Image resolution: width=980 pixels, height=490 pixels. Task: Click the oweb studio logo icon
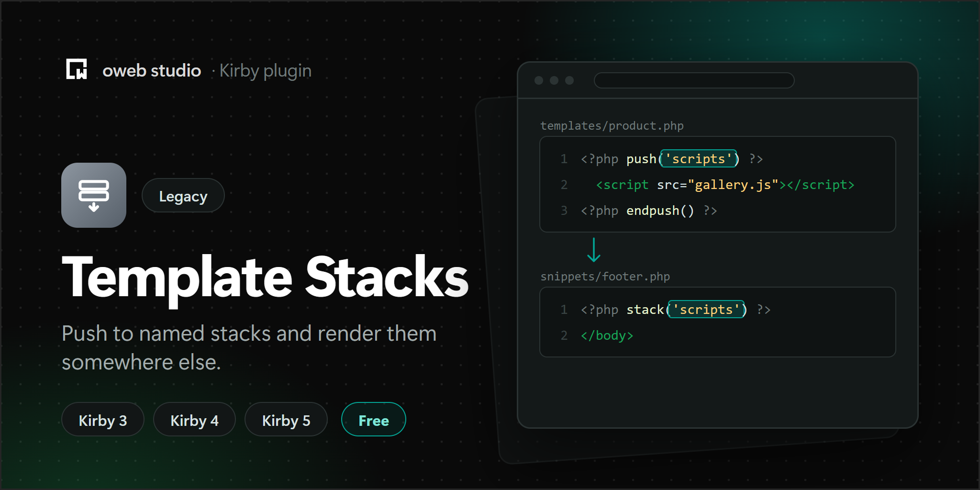pos(77,69)
